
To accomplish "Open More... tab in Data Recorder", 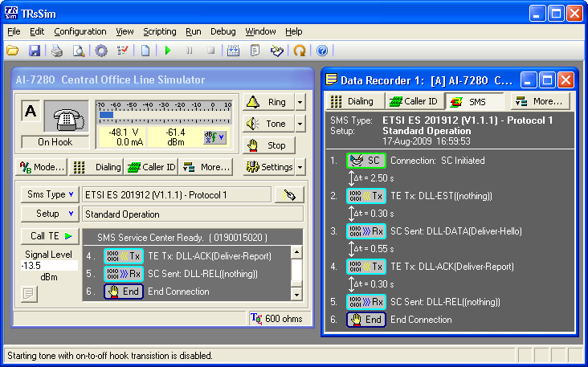I will pyautogui.click(x=541, y=101).
